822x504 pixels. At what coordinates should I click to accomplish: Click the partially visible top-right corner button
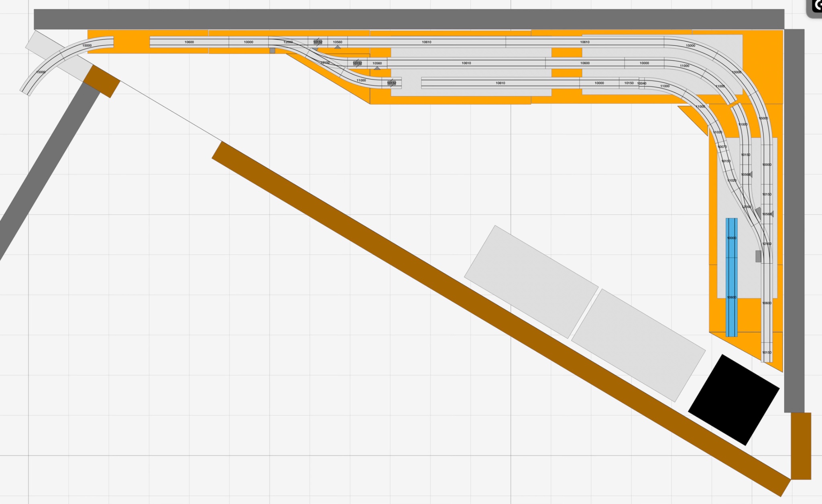click(x=815, y=7)
